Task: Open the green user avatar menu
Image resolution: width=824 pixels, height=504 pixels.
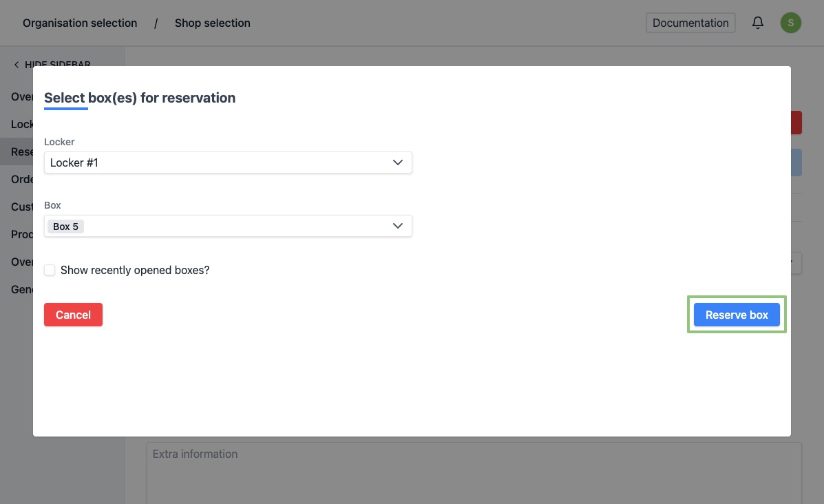Action: point(790,23)
